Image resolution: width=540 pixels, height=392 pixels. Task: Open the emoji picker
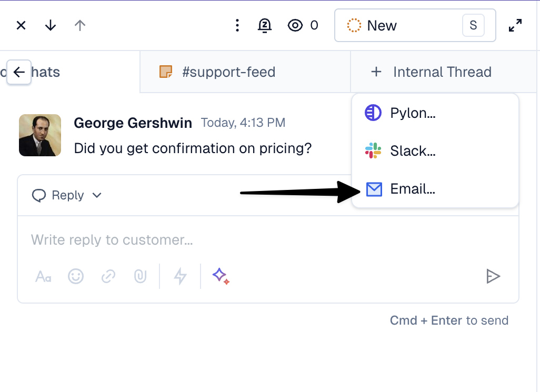[76, 276]
